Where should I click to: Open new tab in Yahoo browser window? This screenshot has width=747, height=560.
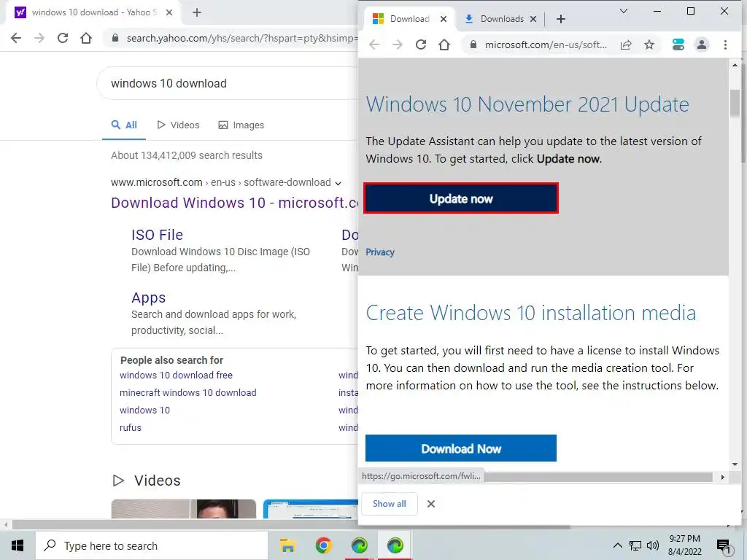(x=197, y=12)
